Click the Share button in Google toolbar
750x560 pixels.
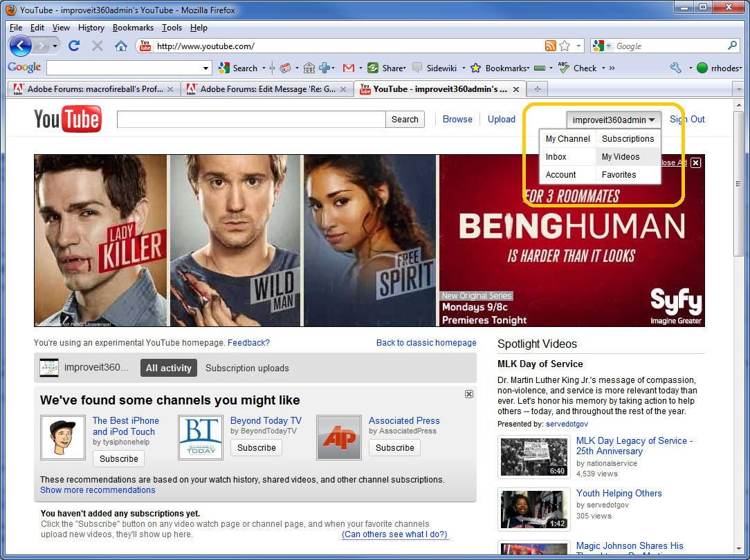(x=387, y=68)
